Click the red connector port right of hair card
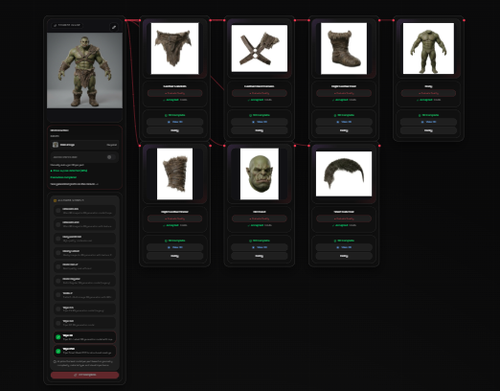The width and height of the screenshot is (500, 391). [379, 146]
